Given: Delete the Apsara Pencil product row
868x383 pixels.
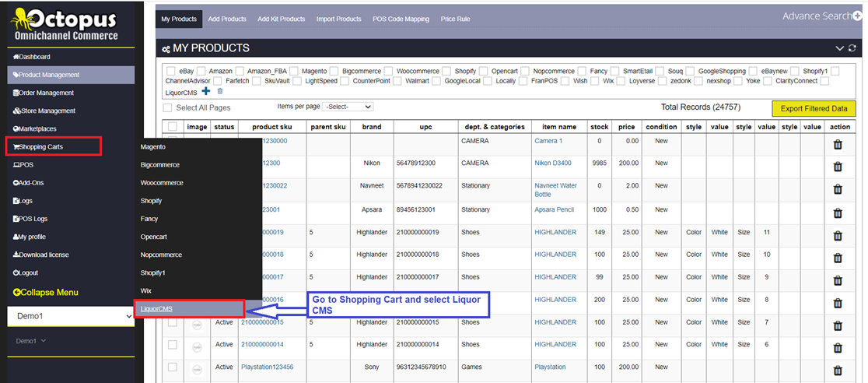Looking at the screenshot, I should (838, 213).
